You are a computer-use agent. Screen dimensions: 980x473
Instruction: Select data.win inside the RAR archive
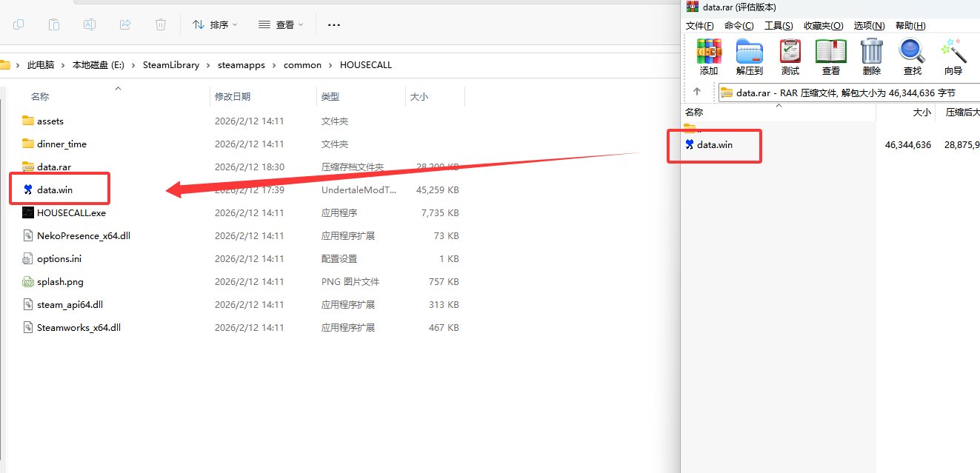(x=714, y=145)
